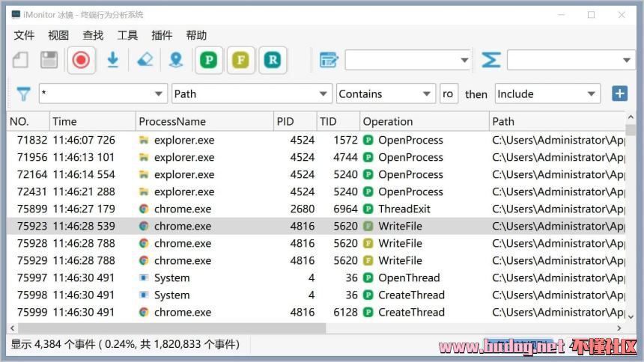Viewport: 644px width, 362px height.
Task: Click the new document icon
Action: [20, 61]
